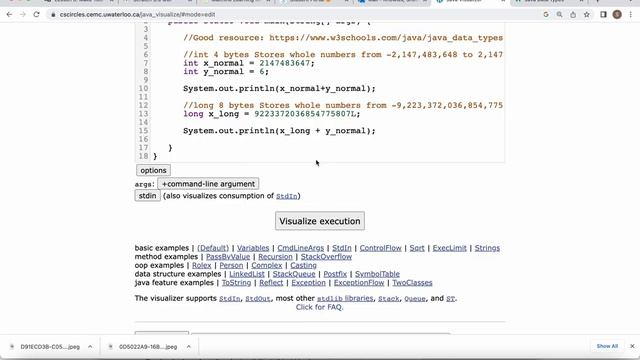The height and width of the screenshot is (360, 640).
Task: Load the Reflect example
Action: pyautogui.click(x=271, y=282)
